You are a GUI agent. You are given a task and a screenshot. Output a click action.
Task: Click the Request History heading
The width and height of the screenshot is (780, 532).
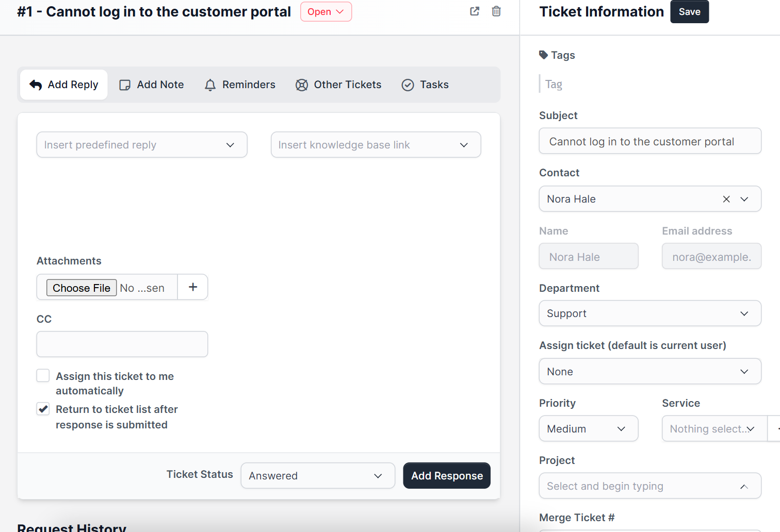[72, 527]
